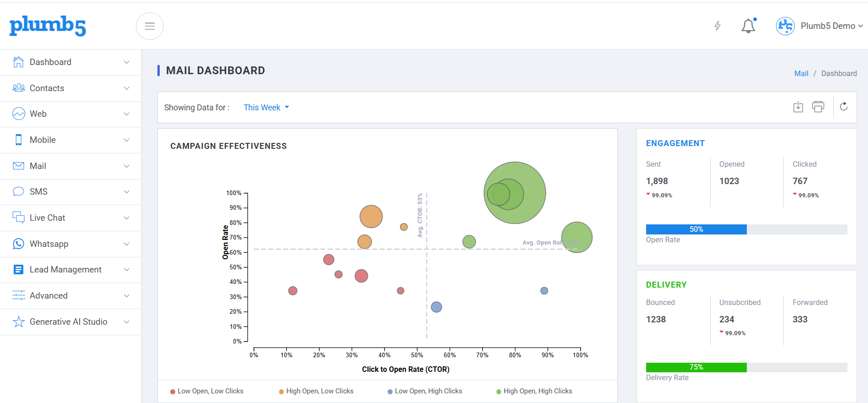Click the Contacts people icon
This screenshot has width=868, height=403.
pos(18,88)
